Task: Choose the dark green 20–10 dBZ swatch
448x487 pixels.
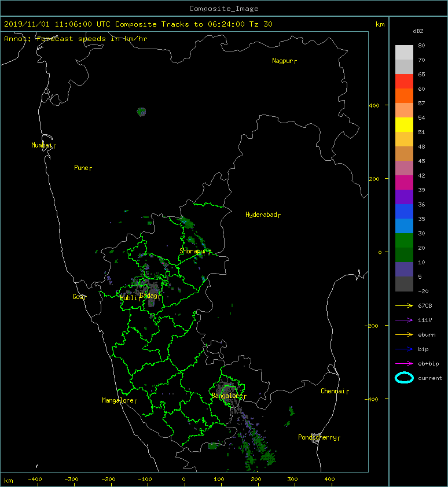Action: point(404,254)
